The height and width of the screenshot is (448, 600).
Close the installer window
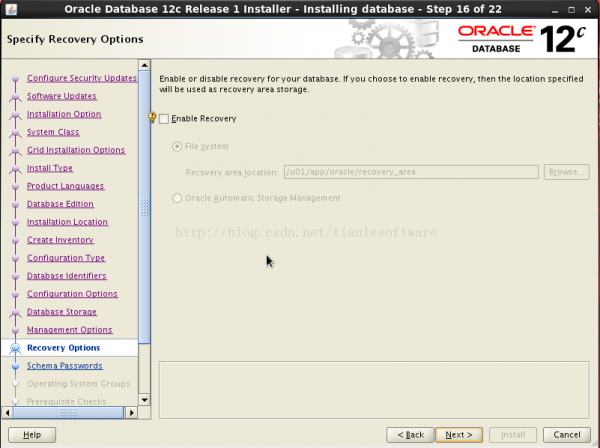click(x=588, y=10)
